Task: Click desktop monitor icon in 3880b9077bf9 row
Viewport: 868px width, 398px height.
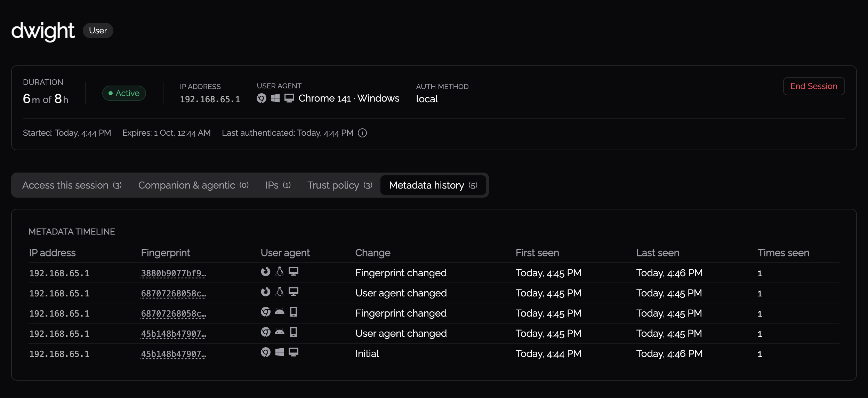Action: pyautogui.click(x=294, y=271)
